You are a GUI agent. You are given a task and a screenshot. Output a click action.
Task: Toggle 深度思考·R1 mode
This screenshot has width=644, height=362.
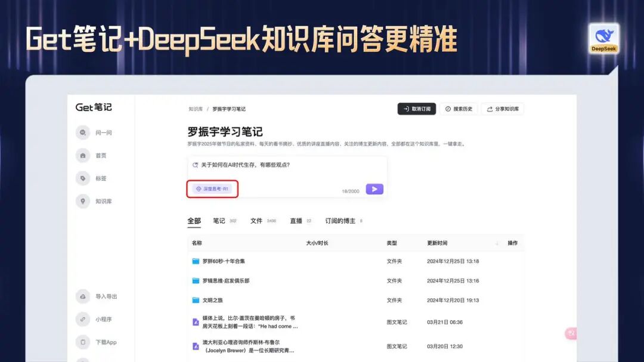212,189
